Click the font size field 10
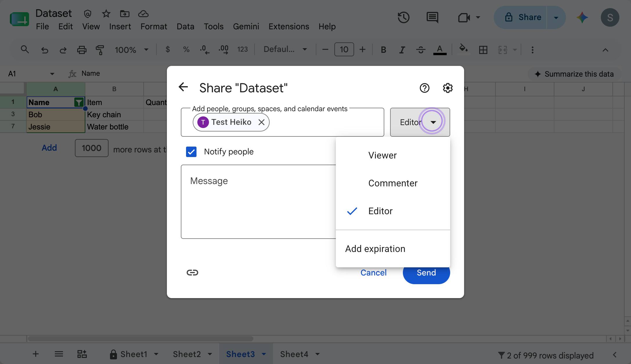Screen dimensions: 631x364 (344, 50)
